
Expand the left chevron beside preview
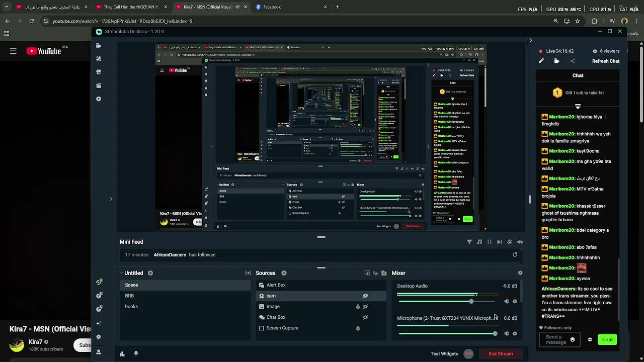pos(111,199)
